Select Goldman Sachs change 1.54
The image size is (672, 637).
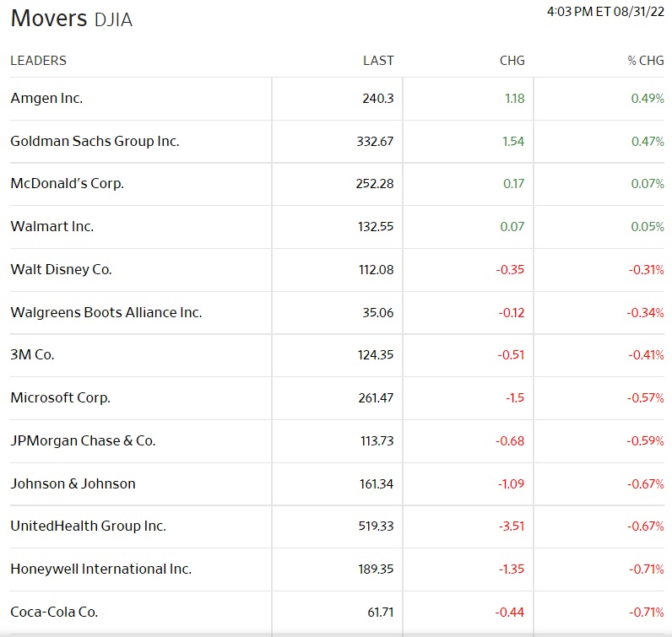pyautogui.click(x=513, y=141)
